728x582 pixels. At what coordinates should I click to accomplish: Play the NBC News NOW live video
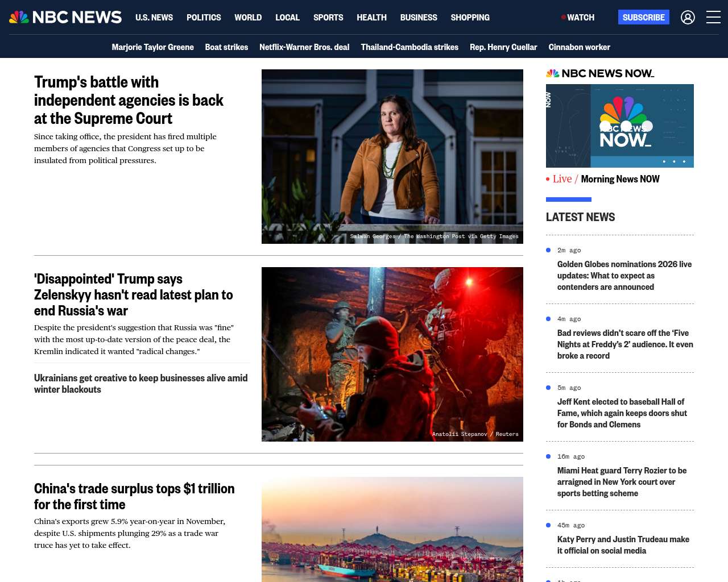pyautogui.click(x=620, y=126)
